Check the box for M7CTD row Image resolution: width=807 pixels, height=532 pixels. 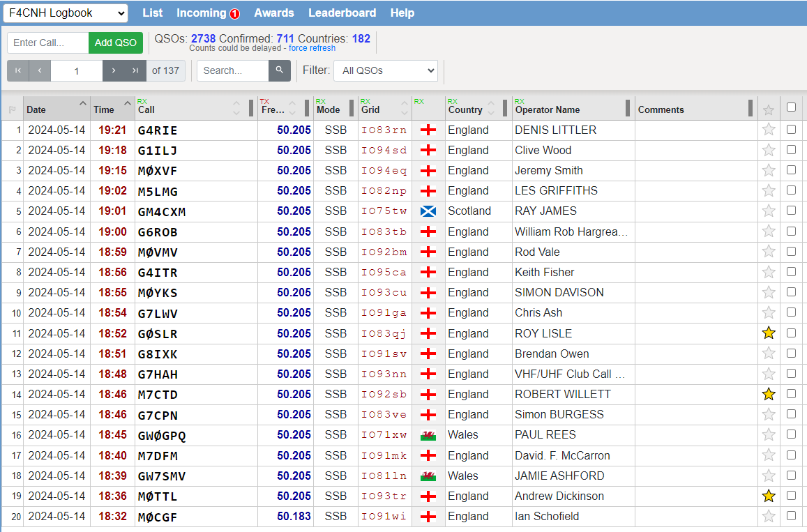coord(791,394)
